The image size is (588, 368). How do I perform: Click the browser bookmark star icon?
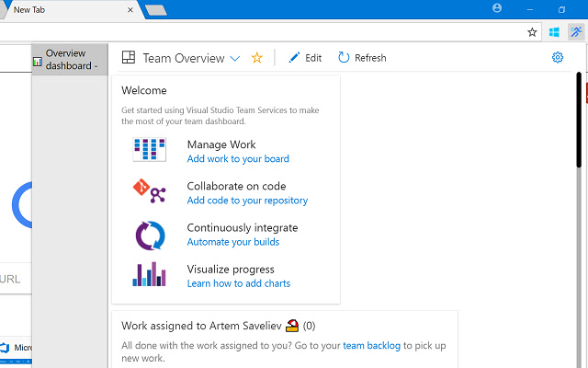(x=532, y=32)
